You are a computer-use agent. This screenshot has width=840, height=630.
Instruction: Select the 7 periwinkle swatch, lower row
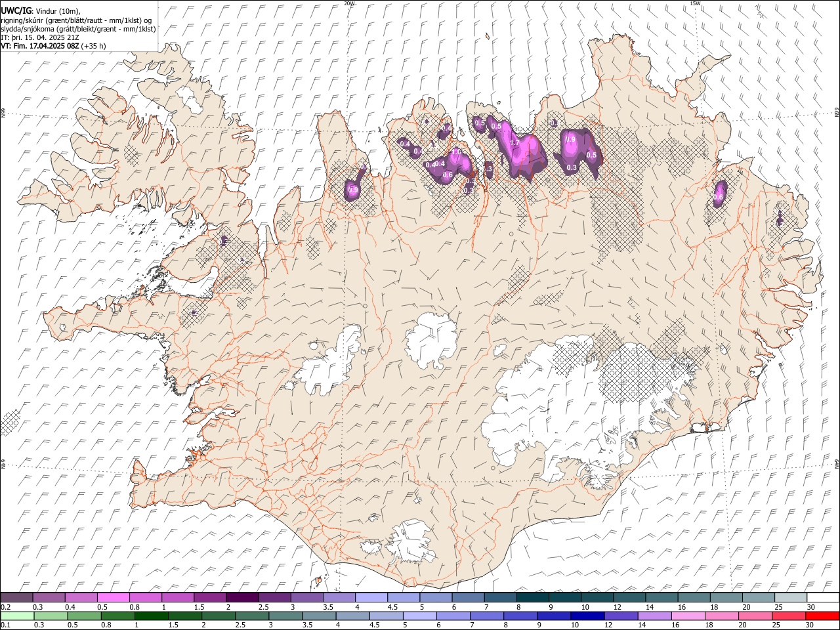pyautogui.click(x=486, y=616)
